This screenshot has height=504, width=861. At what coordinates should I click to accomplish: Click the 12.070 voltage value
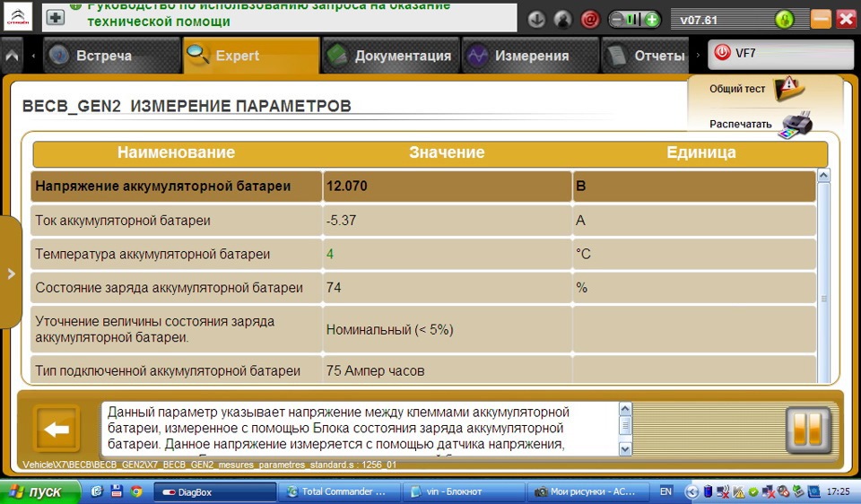click(347, 187)
